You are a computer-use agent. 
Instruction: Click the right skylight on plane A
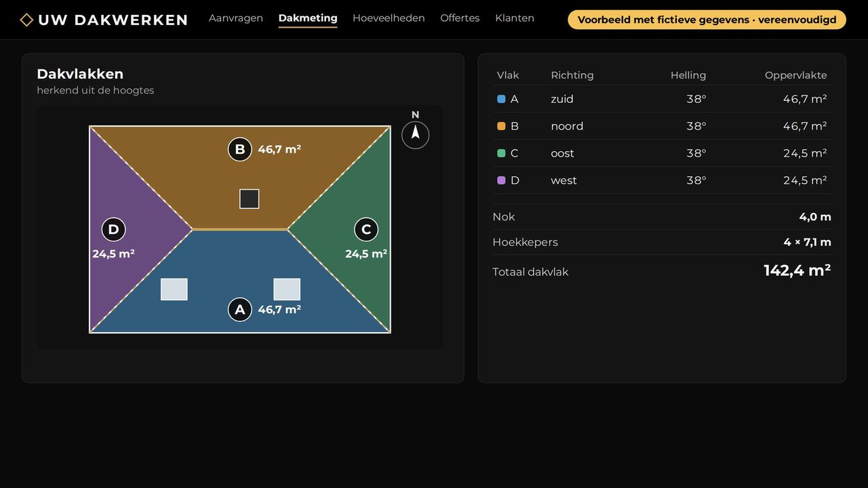pos(287,289)
